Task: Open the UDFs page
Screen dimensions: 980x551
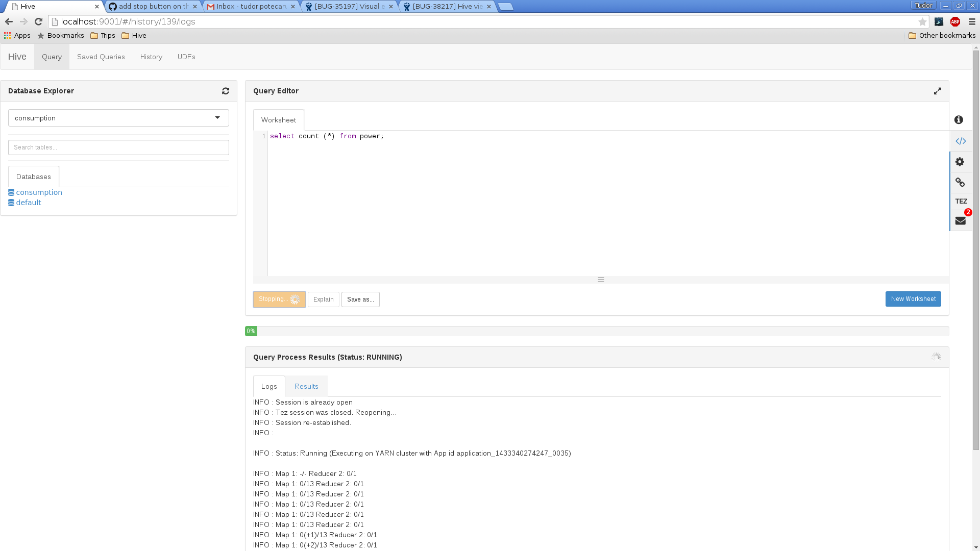Action: click(x=186, y=57)
